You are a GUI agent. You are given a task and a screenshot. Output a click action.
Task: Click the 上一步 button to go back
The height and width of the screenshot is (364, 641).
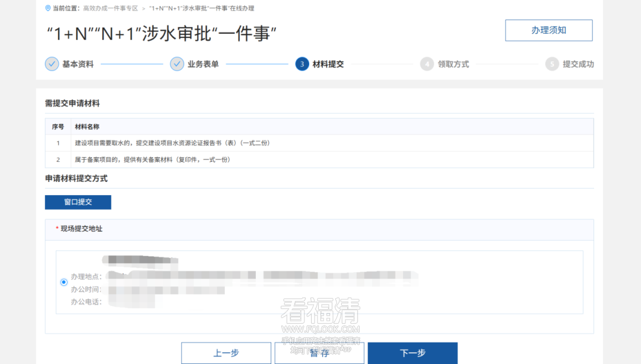[x=226, y=352]
